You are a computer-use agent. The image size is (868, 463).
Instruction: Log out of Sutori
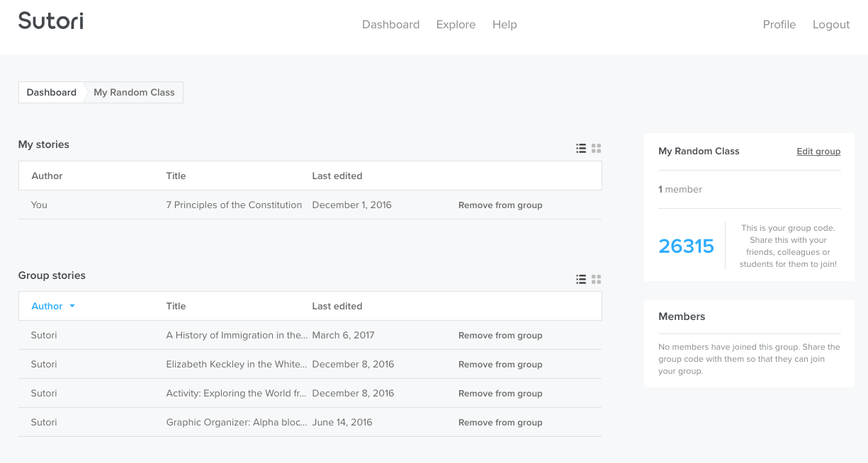click(x=830, y=24)
